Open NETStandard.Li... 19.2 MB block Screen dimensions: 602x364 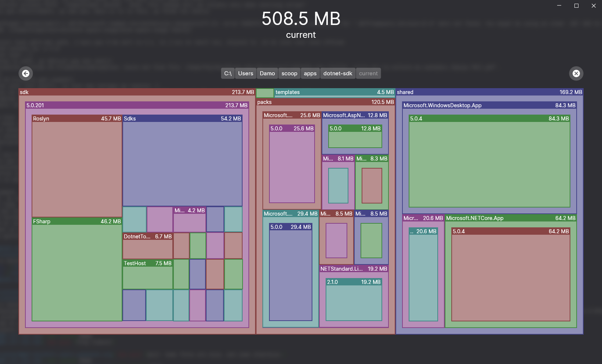coord(354,296)
